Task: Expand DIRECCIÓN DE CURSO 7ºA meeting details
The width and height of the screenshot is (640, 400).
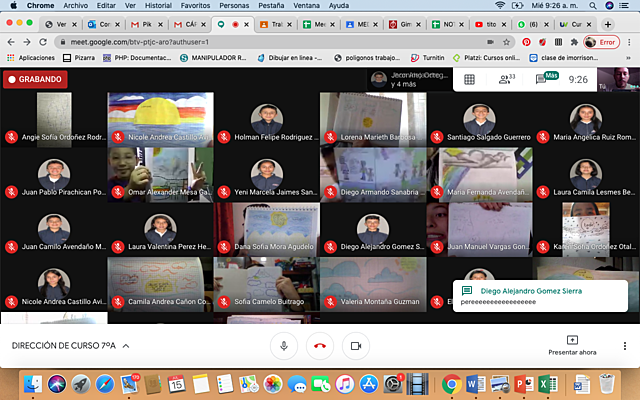Action: (70, 346)
